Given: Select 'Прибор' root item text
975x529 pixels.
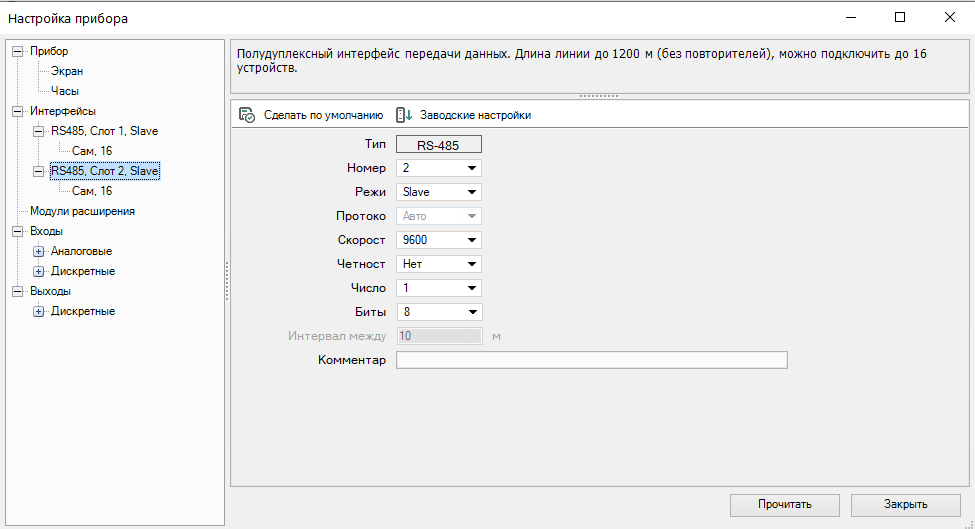Looking at the screenshot, I should (49, 51).
